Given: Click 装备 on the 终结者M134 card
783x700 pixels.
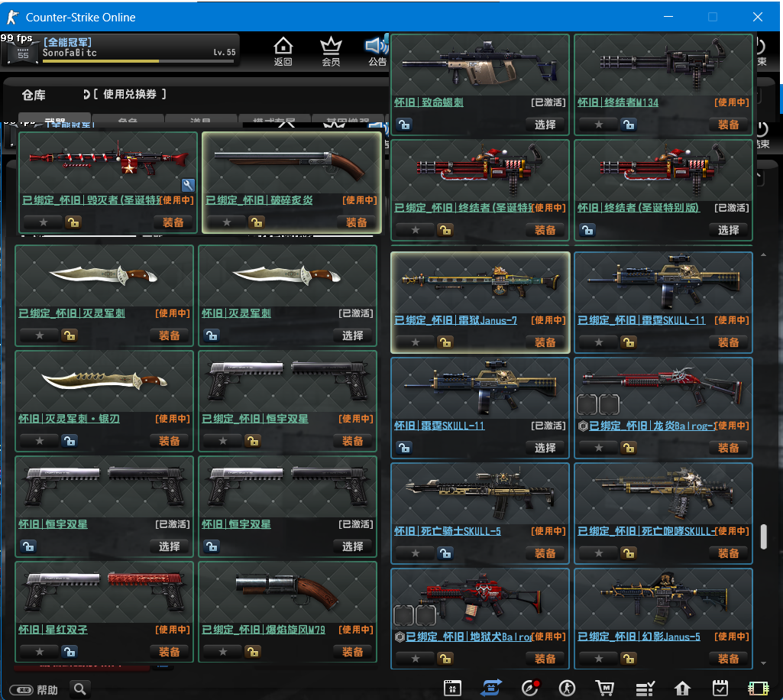Looking at the screenshot, I should 728,125.
